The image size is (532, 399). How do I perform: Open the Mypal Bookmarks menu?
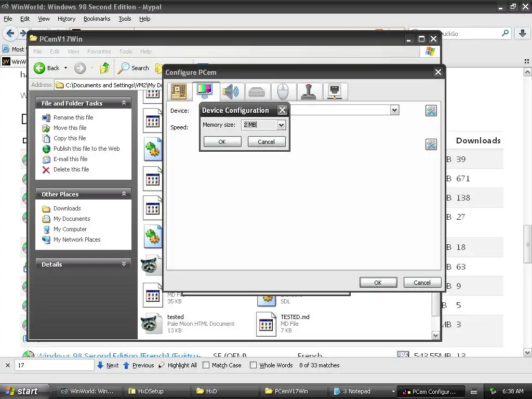pos(97,19)
